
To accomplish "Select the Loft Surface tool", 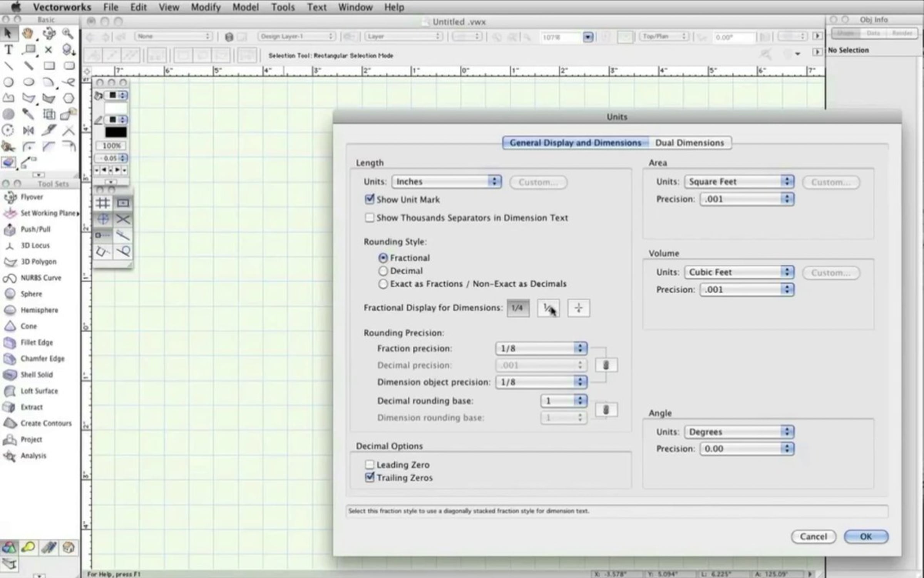I will [x=38, y=391].
